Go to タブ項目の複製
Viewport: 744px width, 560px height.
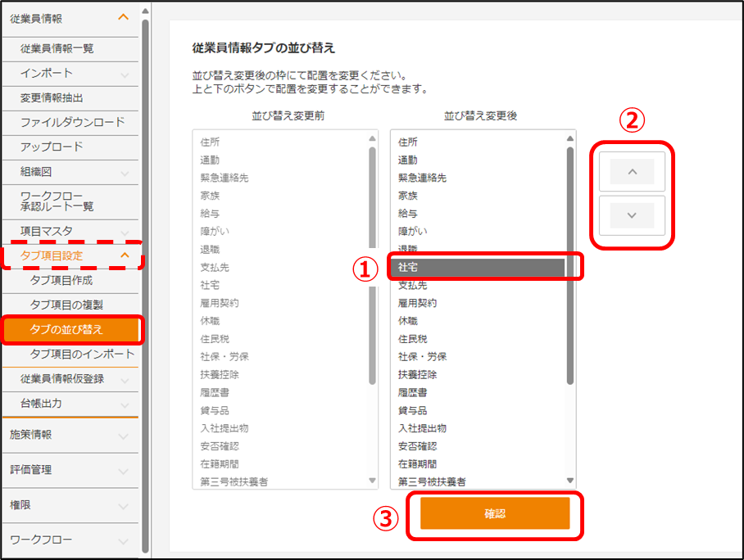(x=66, y=305)
